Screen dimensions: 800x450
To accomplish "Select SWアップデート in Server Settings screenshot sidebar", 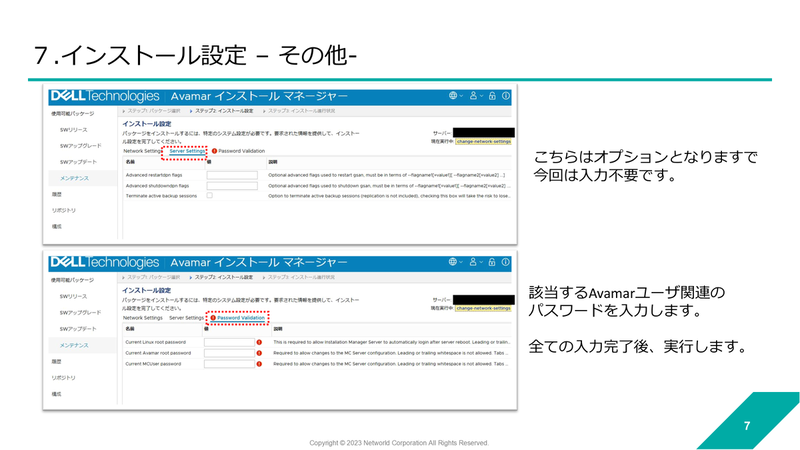I will click(x=78, y=162).
